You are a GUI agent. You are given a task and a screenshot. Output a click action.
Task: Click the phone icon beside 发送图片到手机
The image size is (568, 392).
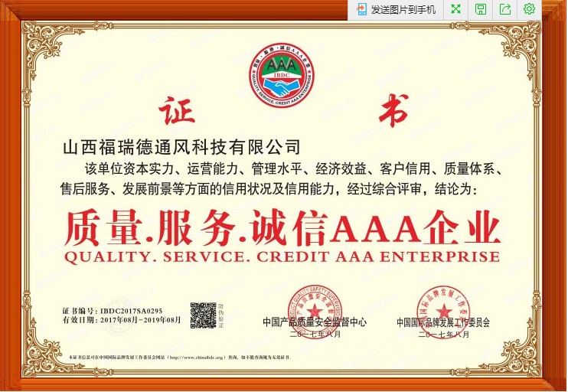point(361,9)
